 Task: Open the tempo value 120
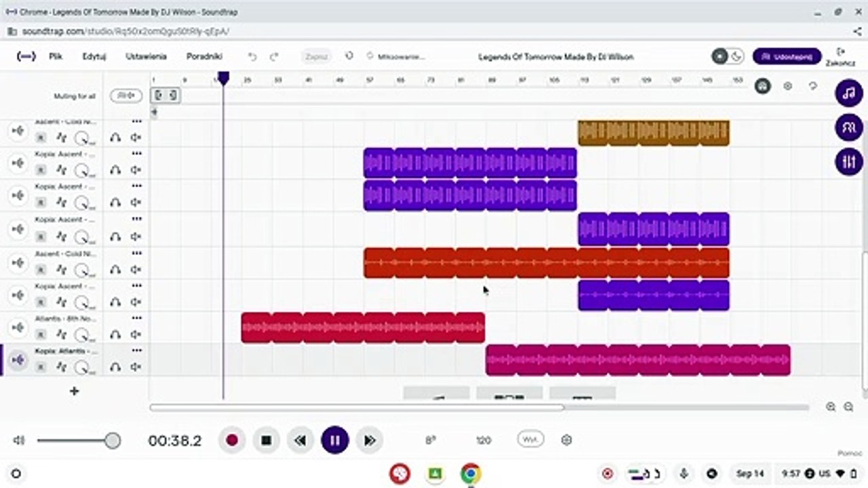click(x=484, y=441)
